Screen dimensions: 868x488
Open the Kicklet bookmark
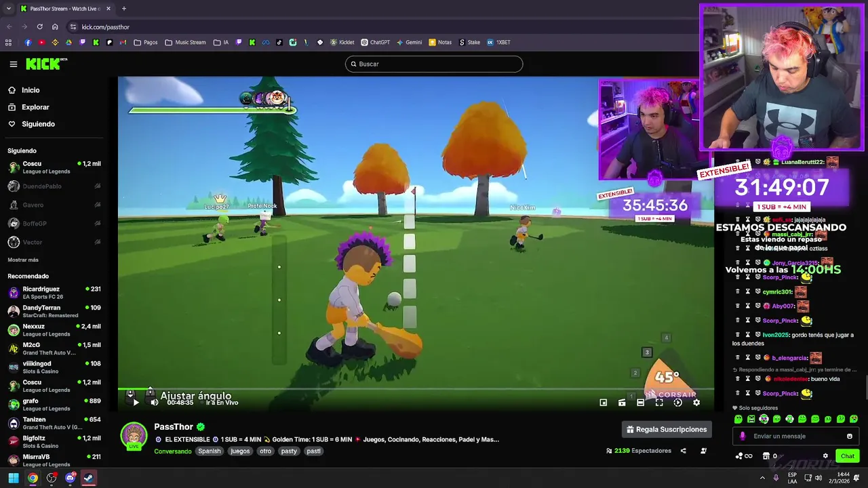tap(342, 42)
